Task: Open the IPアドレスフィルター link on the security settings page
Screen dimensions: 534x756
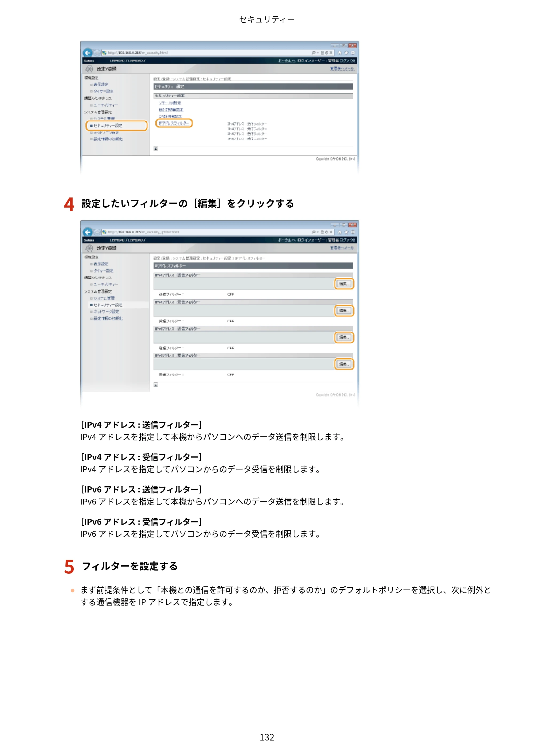Action: [x=174, y=123]
